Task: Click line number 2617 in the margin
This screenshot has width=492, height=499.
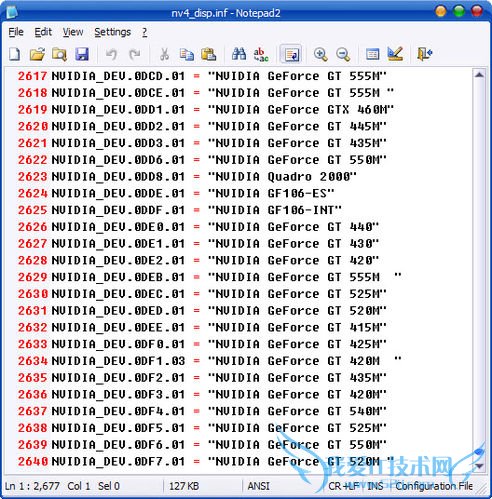Action: (x=33, y=76)
